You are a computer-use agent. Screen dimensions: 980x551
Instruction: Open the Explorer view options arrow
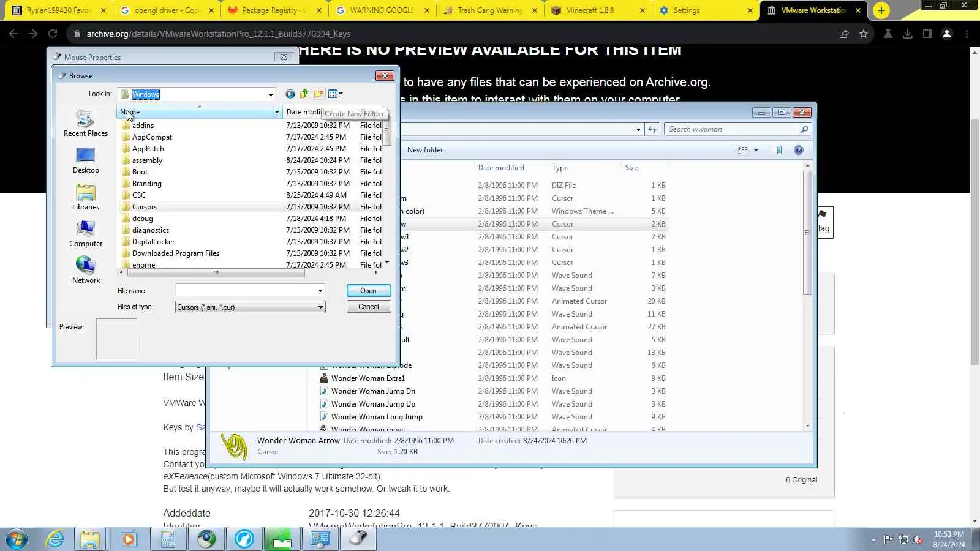pos(756,150)
